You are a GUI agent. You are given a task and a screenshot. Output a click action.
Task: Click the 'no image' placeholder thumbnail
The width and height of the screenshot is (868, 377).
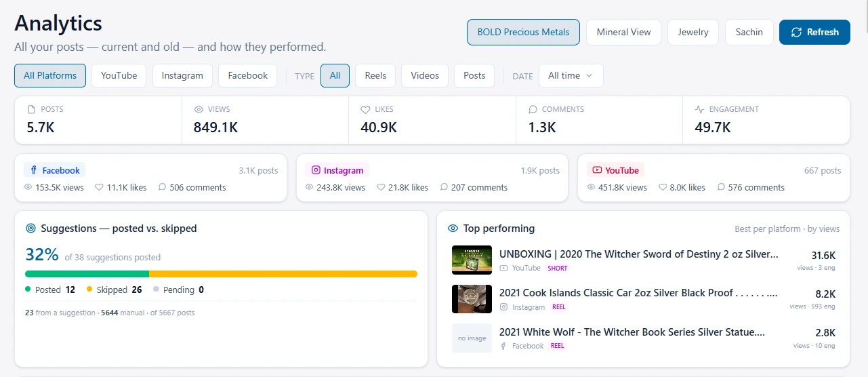472,338
